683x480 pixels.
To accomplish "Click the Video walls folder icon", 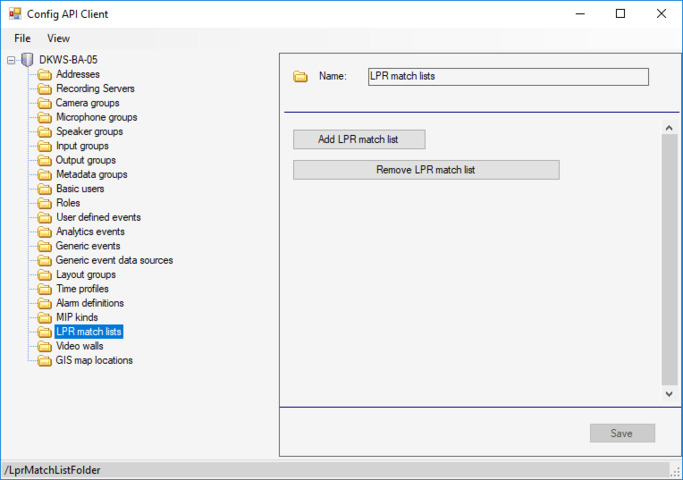I will tap(45, 346).
